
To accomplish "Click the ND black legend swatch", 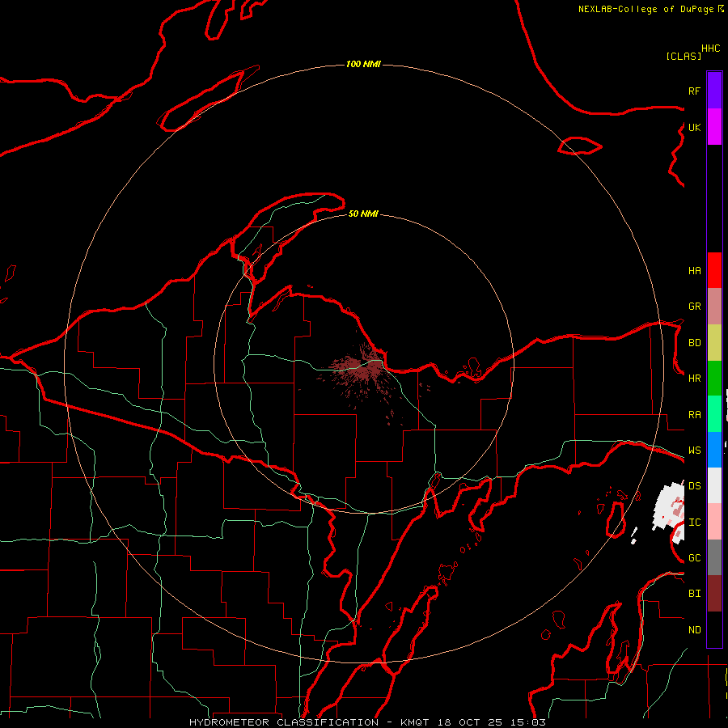I will point(714,629).
